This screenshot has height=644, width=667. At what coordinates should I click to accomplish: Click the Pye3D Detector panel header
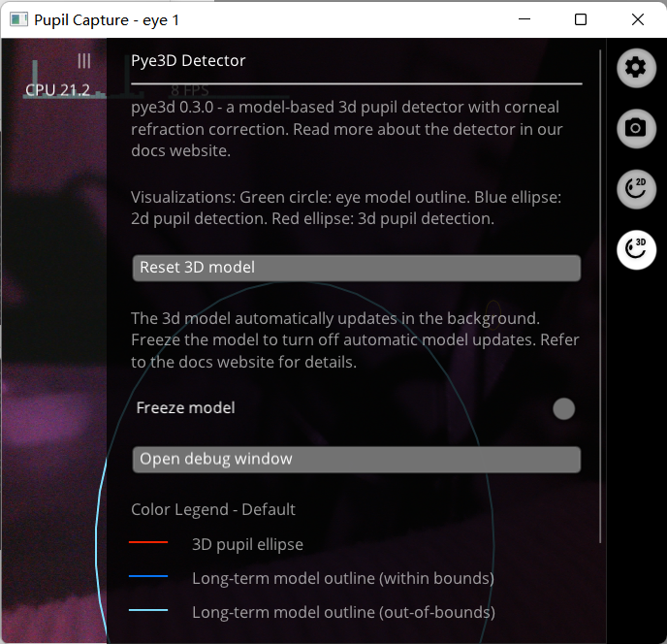[x=188, y=61]
